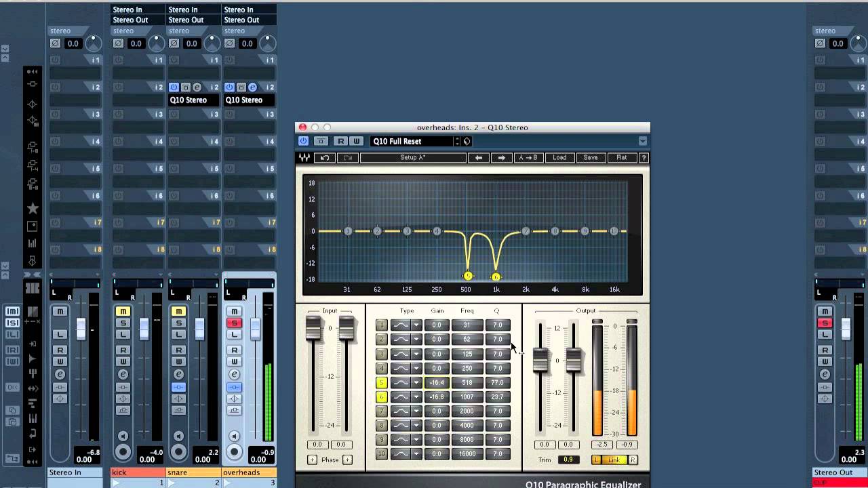Open overheads channel Q10 Stereo insert slot
This screenshot has width=868, height=488.
(x=250, y=100)
